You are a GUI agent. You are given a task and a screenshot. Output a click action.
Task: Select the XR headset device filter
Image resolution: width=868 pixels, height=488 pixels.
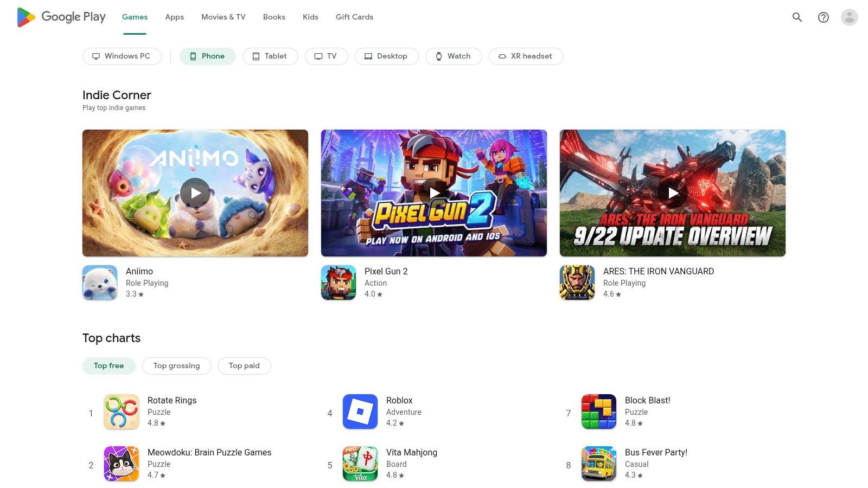click(526, 56)
